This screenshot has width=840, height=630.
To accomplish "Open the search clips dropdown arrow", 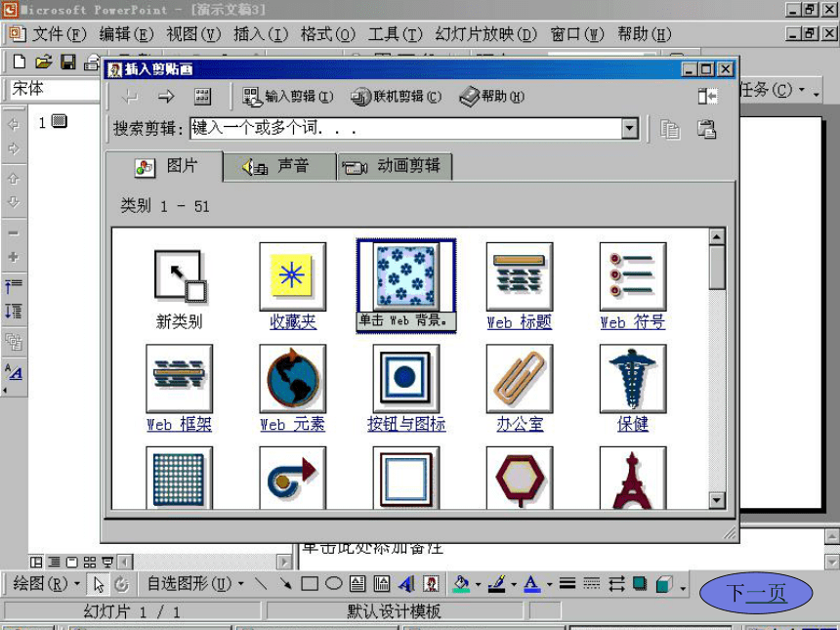I will click(x=629, y=129).
